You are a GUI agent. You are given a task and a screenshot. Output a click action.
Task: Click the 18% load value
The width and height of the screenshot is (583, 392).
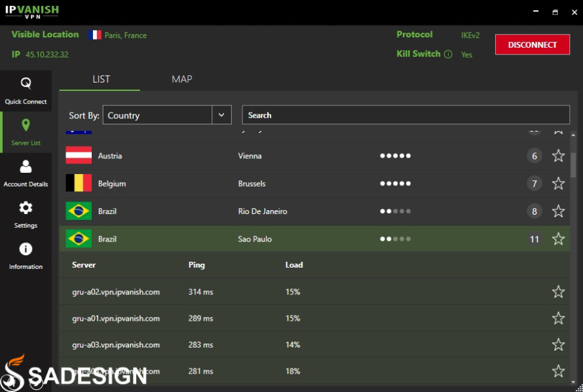pyautogui.click(x=293, y=371)
